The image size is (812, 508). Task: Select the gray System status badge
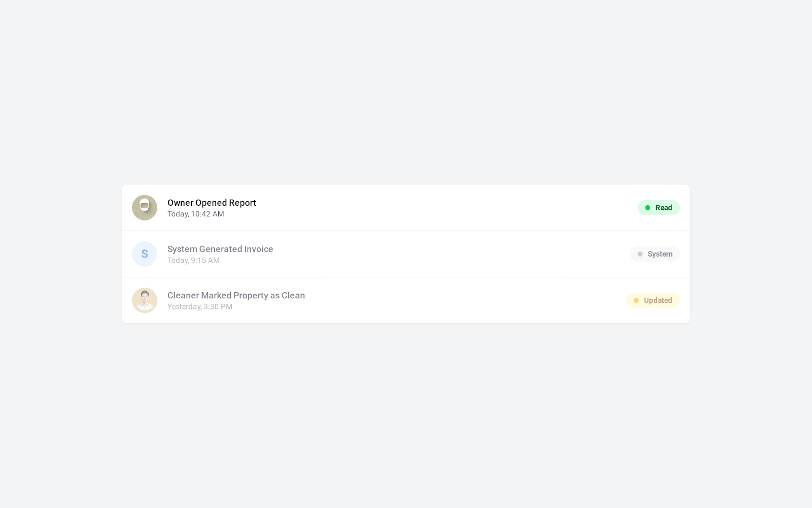click(655, 254)
